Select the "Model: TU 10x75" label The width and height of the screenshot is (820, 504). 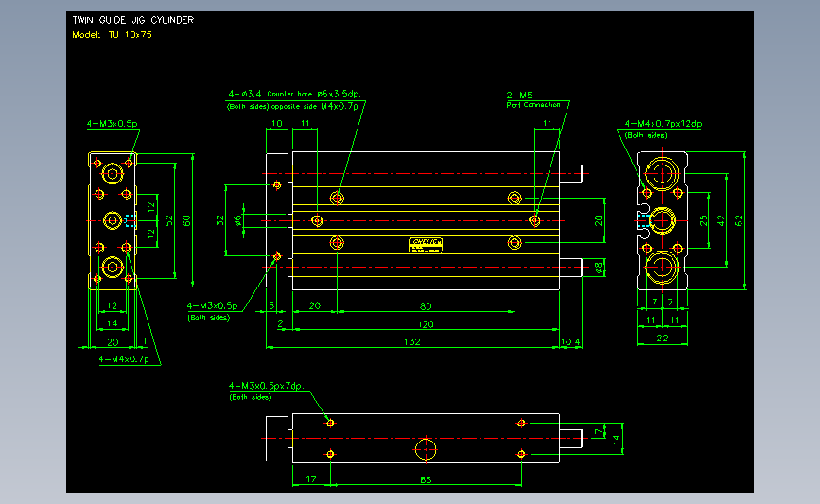click(112, 34)
